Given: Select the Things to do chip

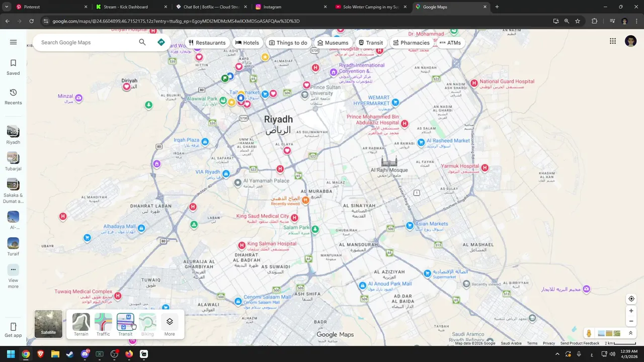Looking at the screenshot, I should click(x=288, y=43).
